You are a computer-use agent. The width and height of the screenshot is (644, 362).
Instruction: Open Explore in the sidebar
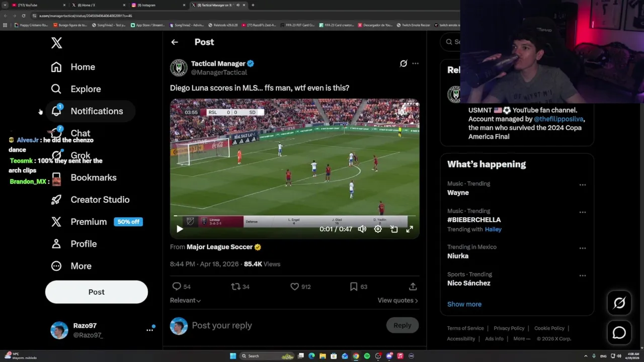(76, 89)
